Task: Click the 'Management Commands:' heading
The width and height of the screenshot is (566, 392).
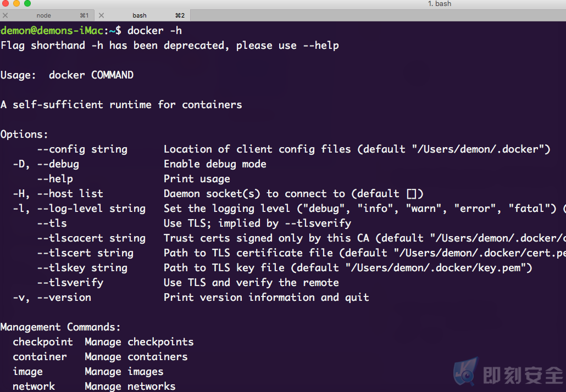Action: point(60,327)
